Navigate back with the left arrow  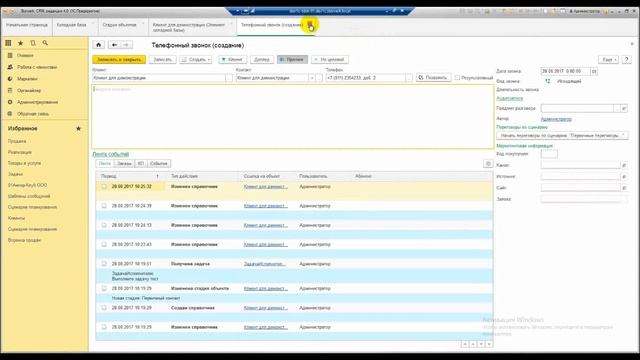(x=115, y=45)
